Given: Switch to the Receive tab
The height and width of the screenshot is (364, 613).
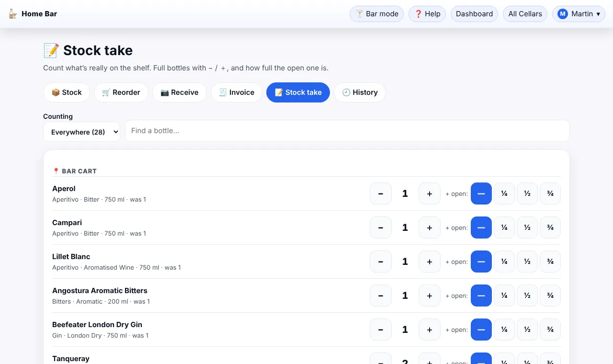Looking at the screenshot, I should (180, 92).
